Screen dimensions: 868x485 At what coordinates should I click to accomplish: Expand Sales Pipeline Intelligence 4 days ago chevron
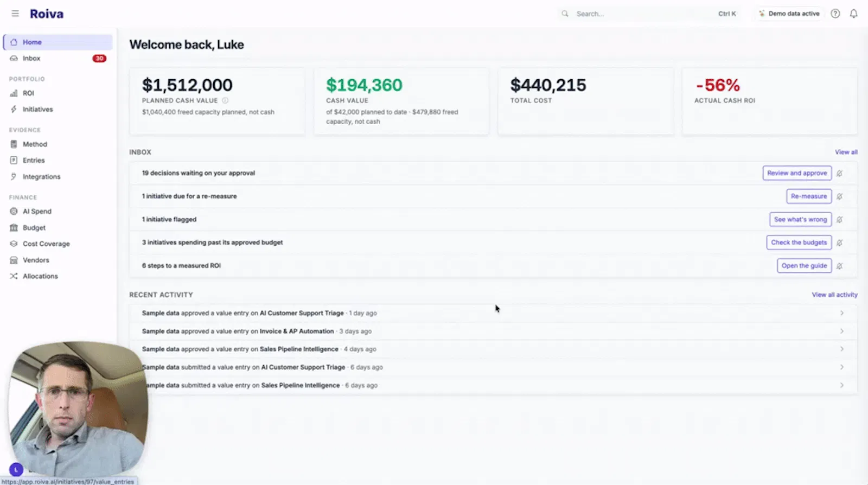841,349
